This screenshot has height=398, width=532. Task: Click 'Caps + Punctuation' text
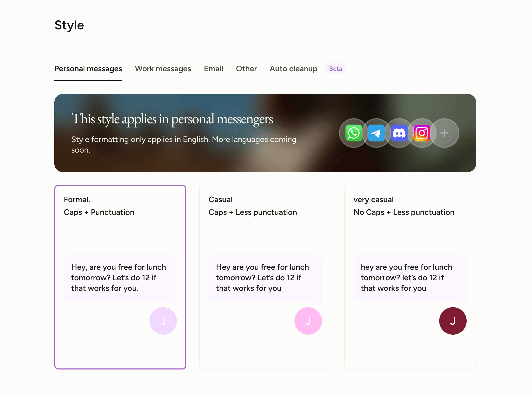[x=99, y=212]
